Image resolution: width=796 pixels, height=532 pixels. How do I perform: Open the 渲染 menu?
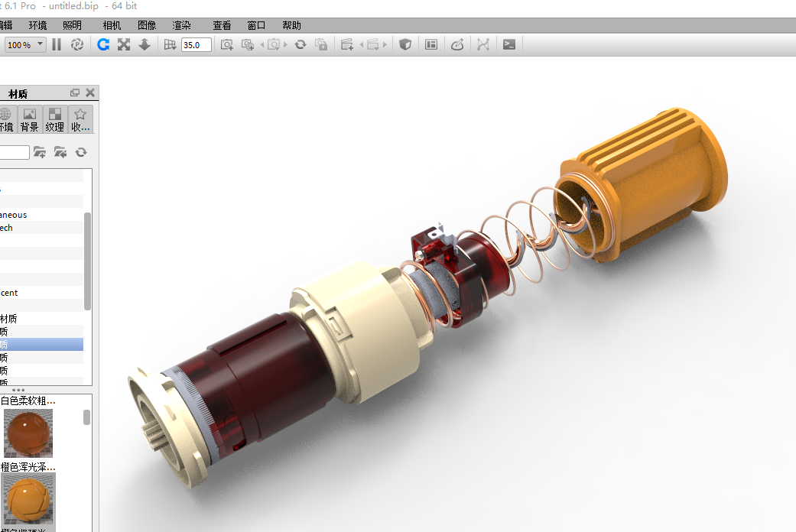(181, 25)
